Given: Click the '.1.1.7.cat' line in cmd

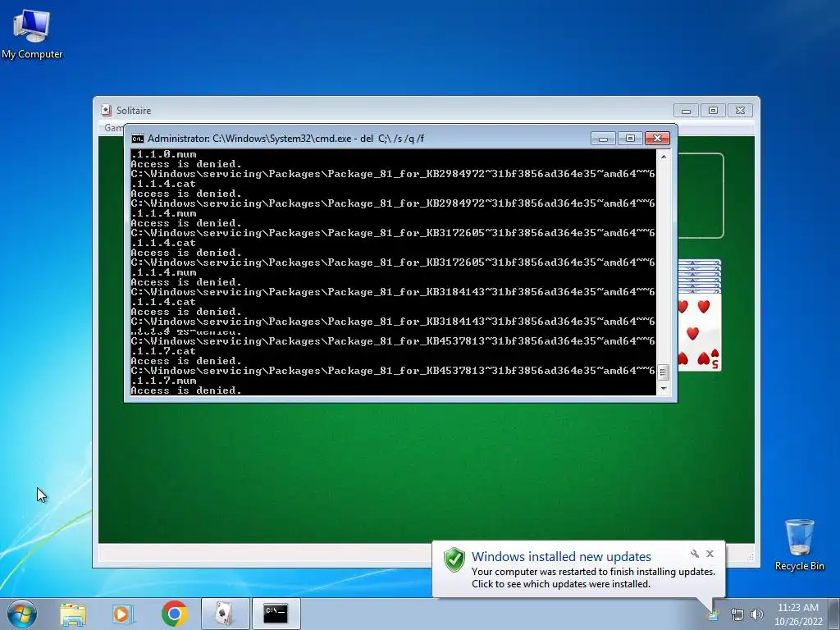Looking at the screenshot, I should [x=163, y=351].
